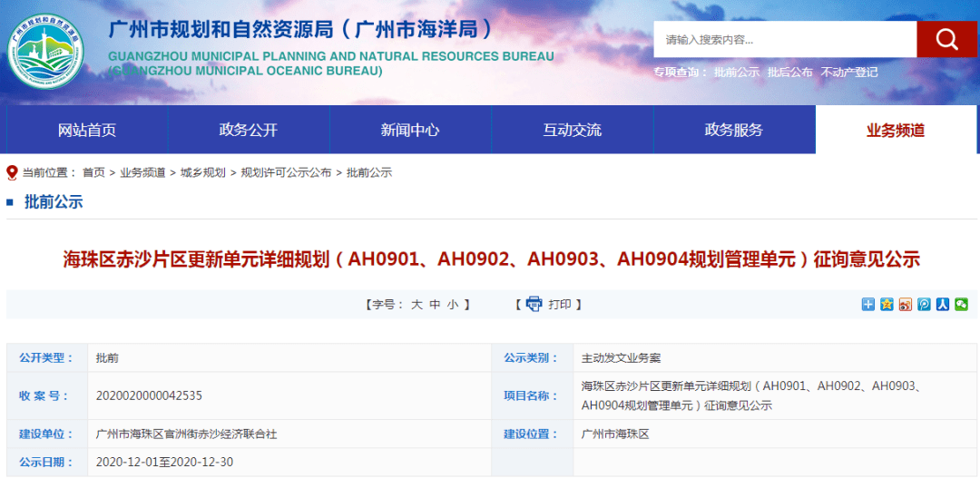Open the 政务服务 nav tab
This screenshot has height=488, width=980.
(734, 130)
